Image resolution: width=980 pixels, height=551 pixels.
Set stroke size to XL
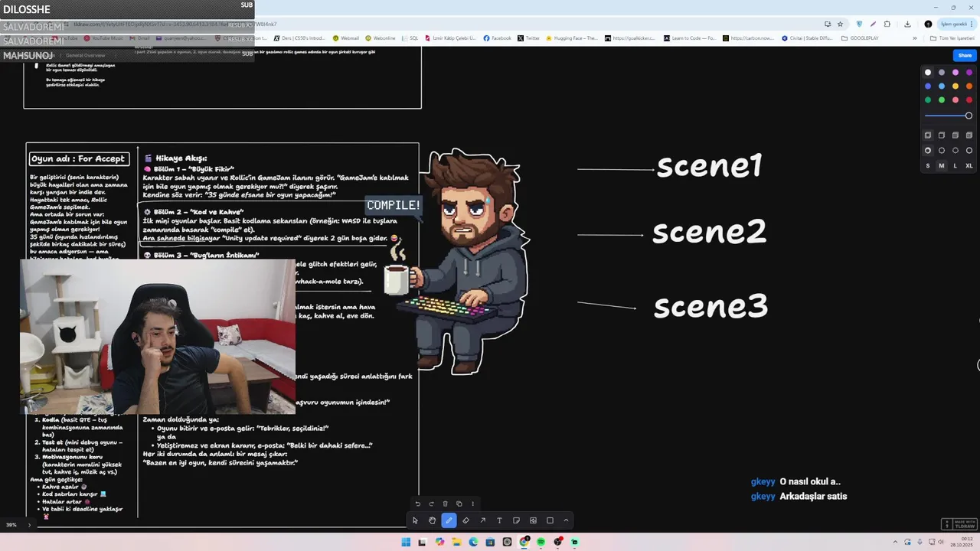point(969,165)
